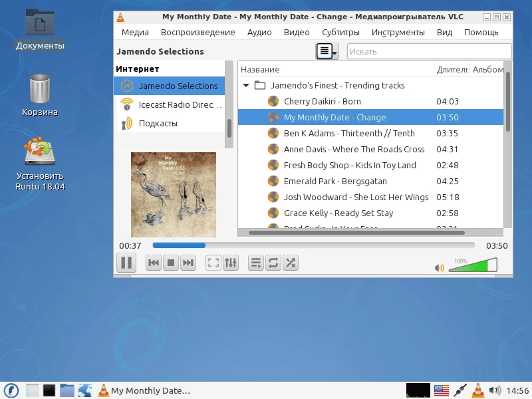Image resolution: width=532 pixels, height=399 pixels.
Task: Select Jamendo Selections in sidebar
Action: [170, 86]
